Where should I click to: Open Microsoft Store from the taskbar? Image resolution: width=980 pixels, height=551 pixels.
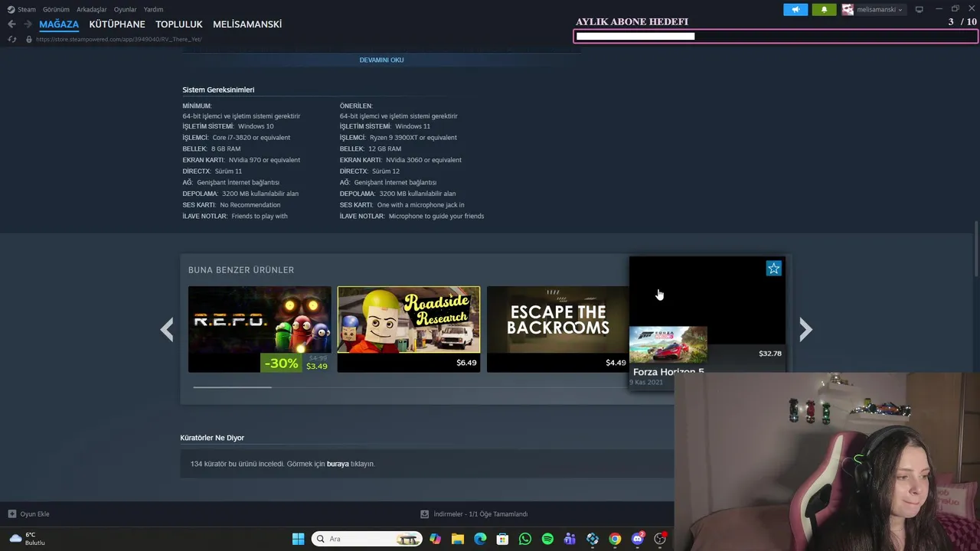pyautogui.click(x=502, y=539)
